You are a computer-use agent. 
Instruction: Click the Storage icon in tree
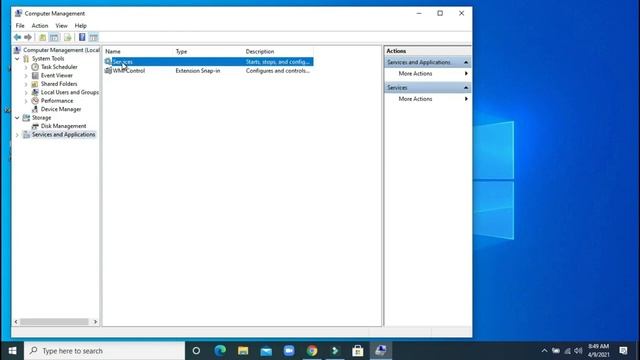point(26,118)
